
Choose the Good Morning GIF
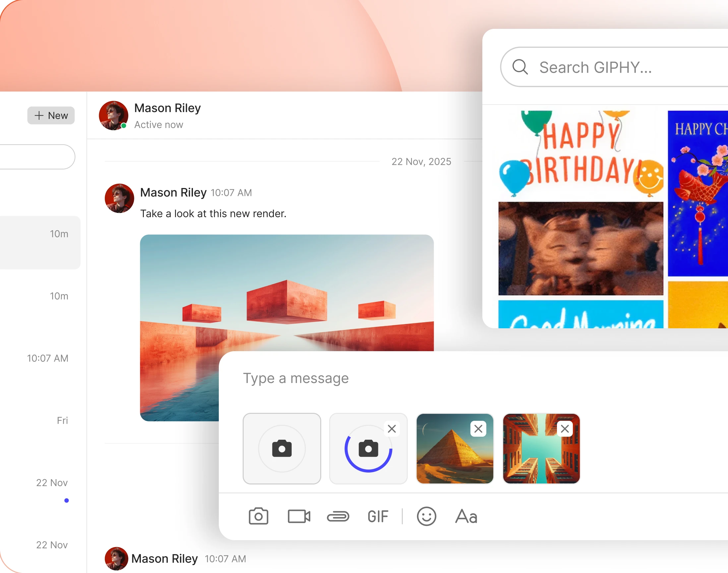pos(581,314)
